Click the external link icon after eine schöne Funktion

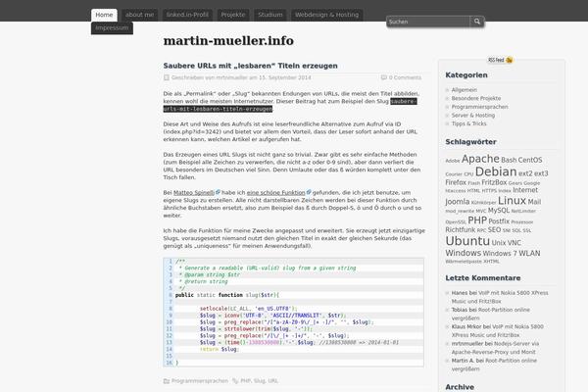coord(309,192)
